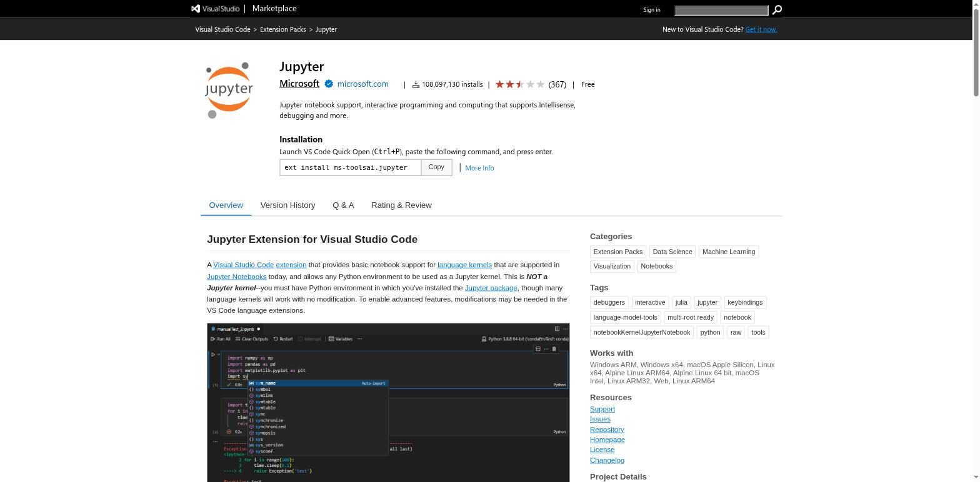This screenshot has width=980, height=482.
Task: Select the Data Science category
Action: (x=672, y=252)
